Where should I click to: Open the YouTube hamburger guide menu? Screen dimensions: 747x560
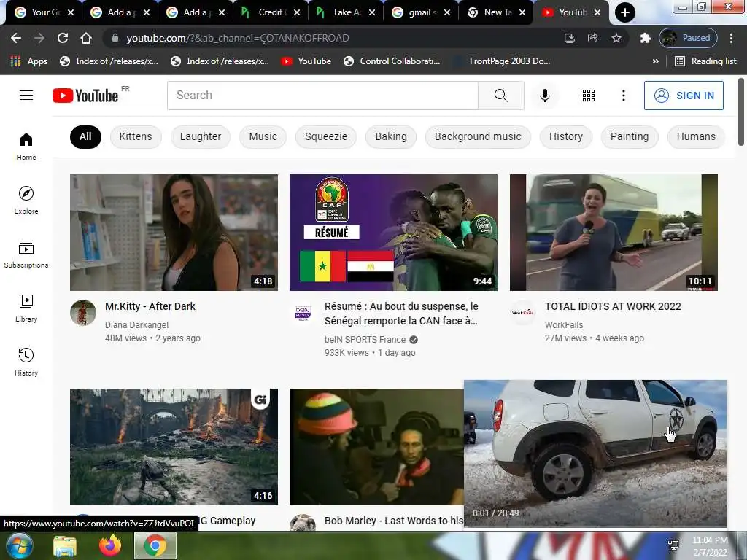tap(26, 96)
